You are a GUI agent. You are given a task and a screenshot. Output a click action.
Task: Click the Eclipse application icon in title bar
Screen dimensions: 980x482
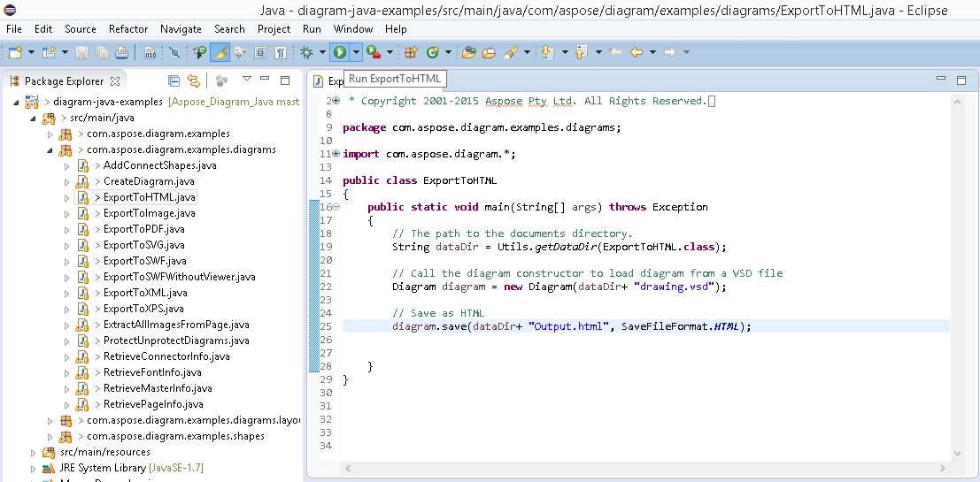tap(10, 10)
